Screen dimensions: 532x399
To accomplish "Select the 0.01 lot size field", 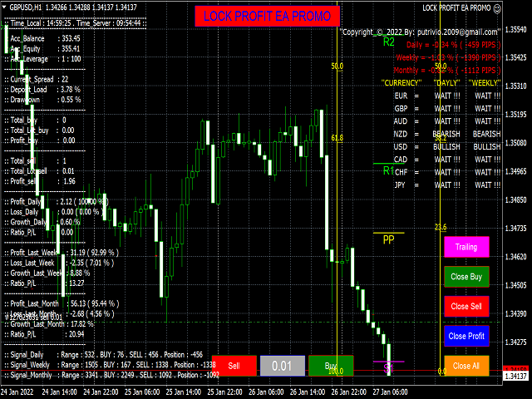I will [283, 366].
